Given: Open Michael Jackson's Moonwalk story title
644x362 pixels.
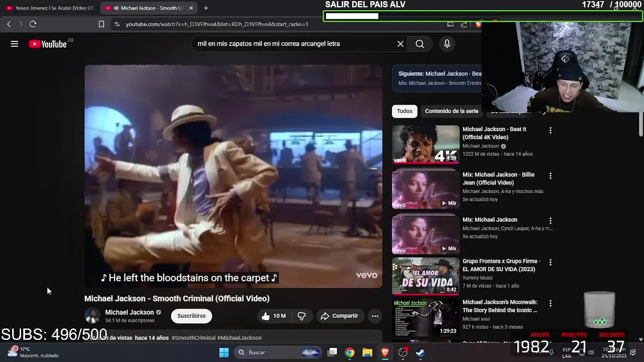Looking at the screenshot, I should coord(500,306).
